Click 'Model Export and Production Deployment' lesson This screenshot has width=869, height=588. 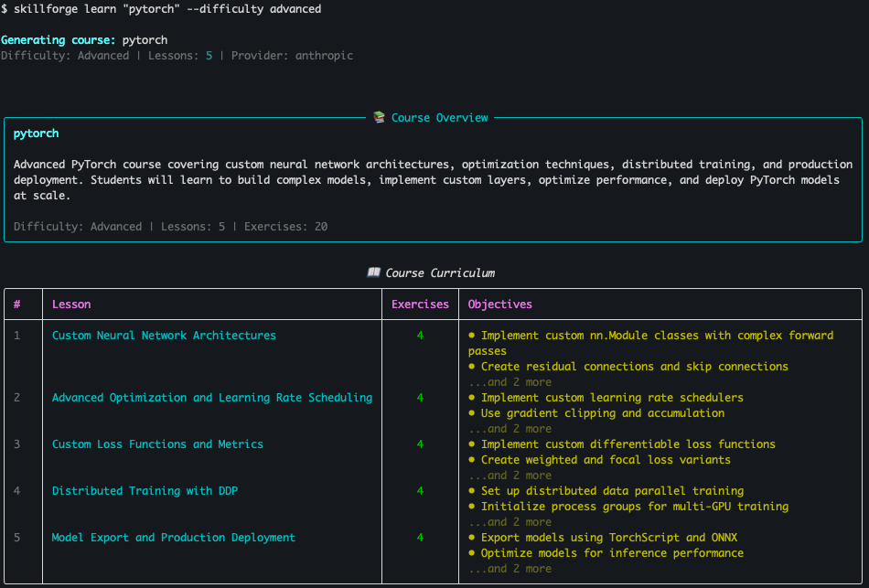174,538
